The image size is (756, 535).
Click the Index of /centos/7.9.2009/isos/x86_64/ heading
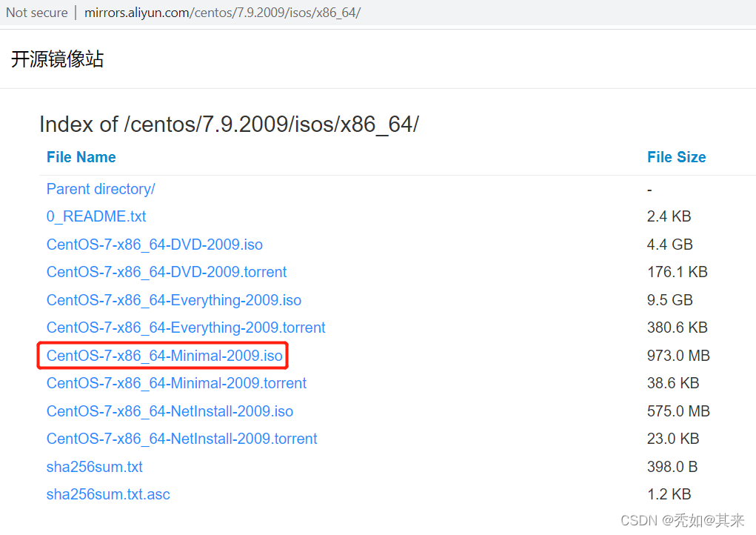pyautogui.click(x=229, y=124)
